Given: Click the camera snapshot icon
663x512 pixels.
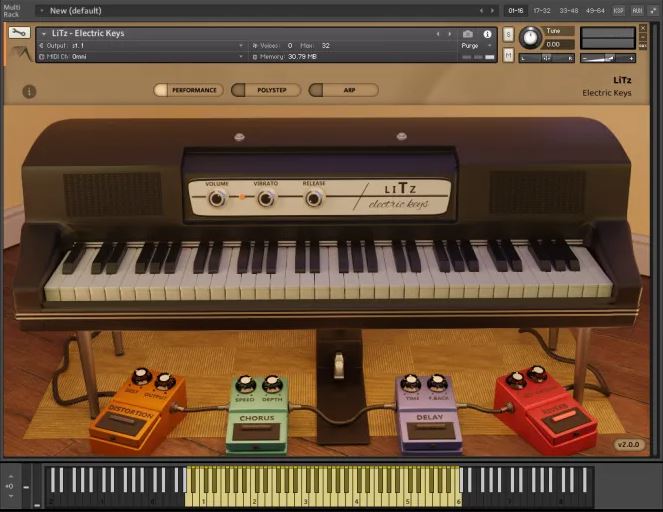Looking at the screenshot, I should click(x=468, y=34).
